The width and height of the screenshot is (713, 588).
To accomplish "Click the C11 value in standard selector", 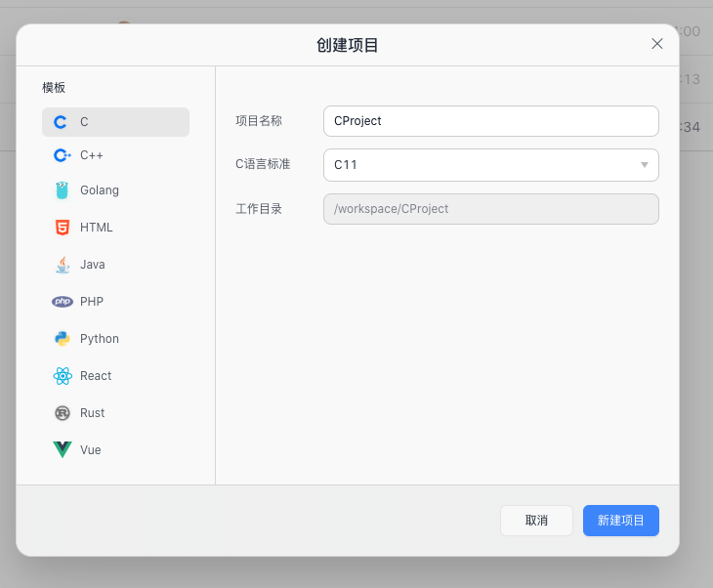I will click(346, 165).
